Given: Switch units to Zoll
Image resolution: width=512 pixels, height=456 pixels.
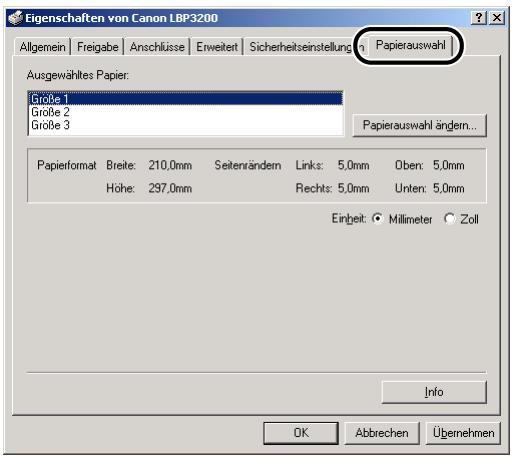Looking at the screenshot, I should point(450,219).
